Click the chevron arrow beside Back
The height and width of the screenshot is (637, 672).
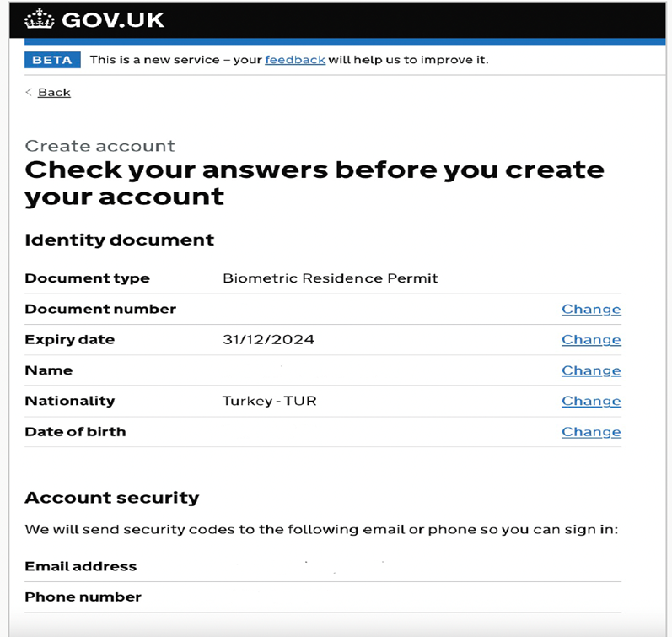pyautogui.click(x=29, y=92)
